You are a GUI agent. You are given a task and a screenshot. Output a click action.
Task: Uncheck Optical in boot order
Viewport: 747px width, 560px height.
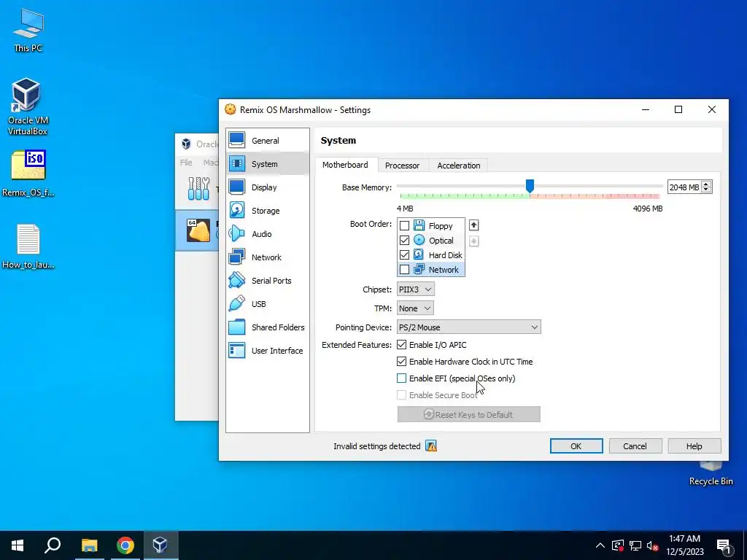[404, 241]
